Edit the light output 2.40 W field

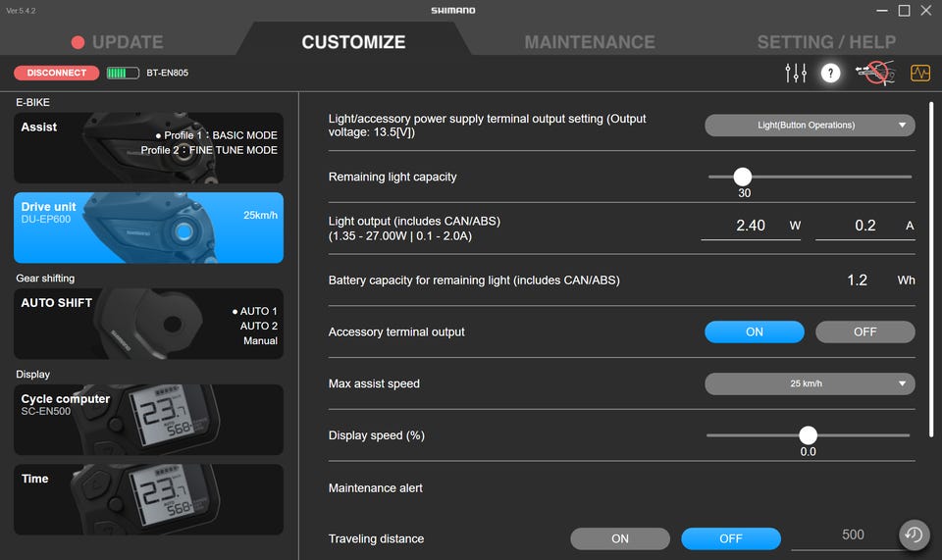751,226
